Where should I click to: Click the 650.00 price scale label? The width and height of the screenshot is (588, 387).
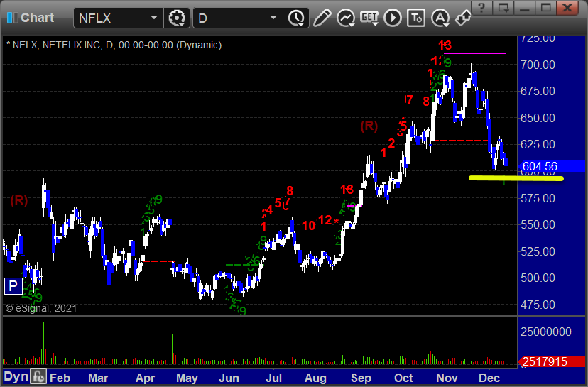tap(538, 118)
